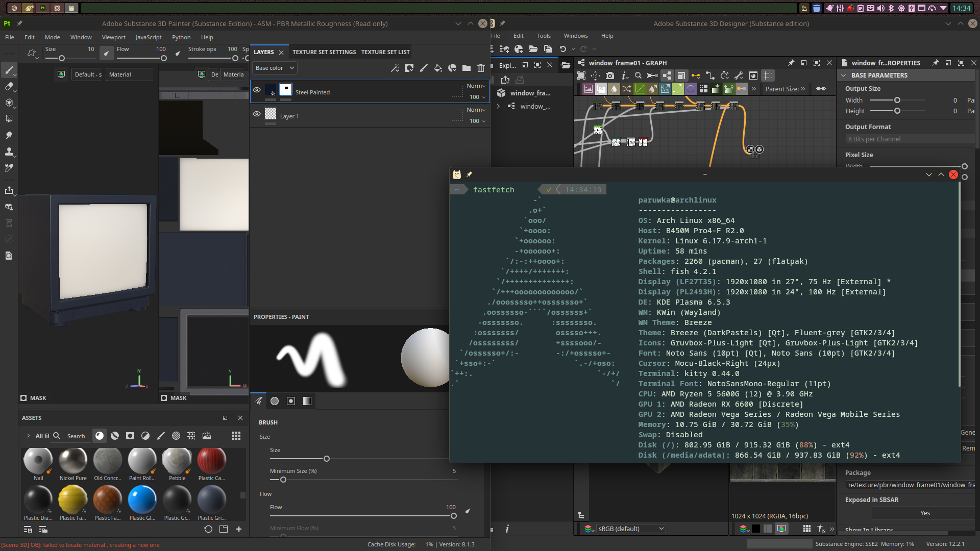Add effect with magic wand icon
Image resolution: width=980 pixels, height=551 pixels.
coord(395,68)
